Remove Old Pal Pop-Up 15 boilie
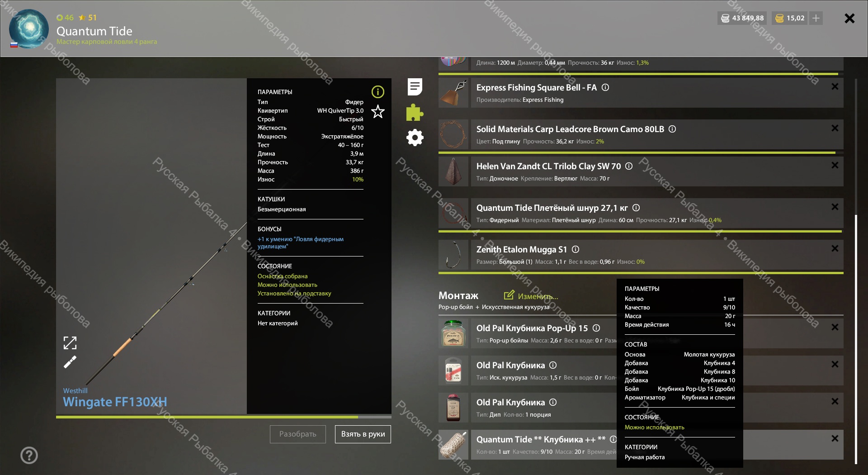 coord(835,327)
